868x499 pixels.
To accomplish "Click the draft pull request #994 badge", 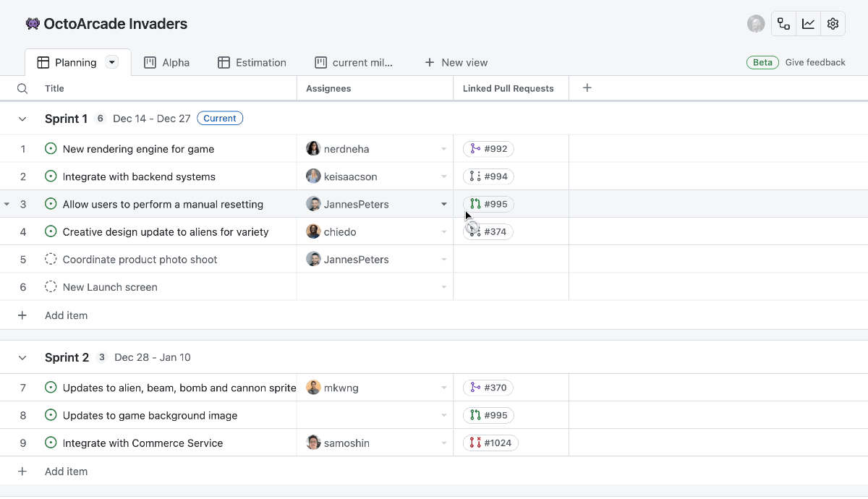I will tap(488, 176).
